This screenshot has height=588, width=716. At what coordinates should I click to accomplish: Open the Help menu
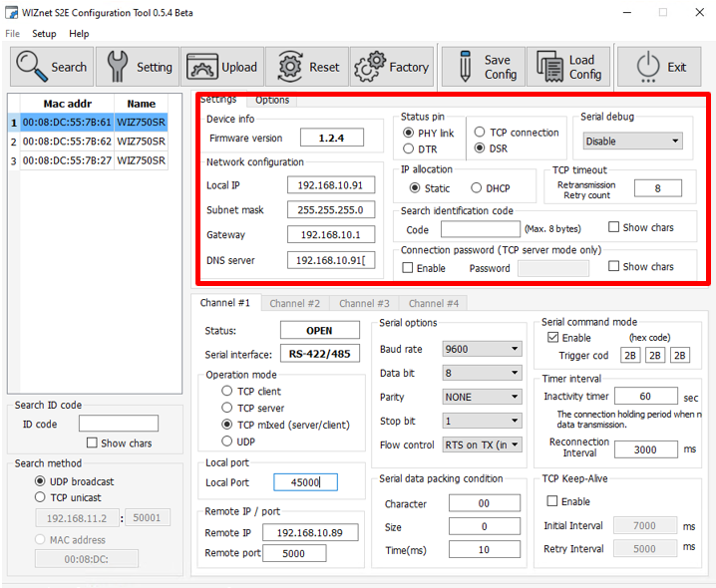coord(79,34)
